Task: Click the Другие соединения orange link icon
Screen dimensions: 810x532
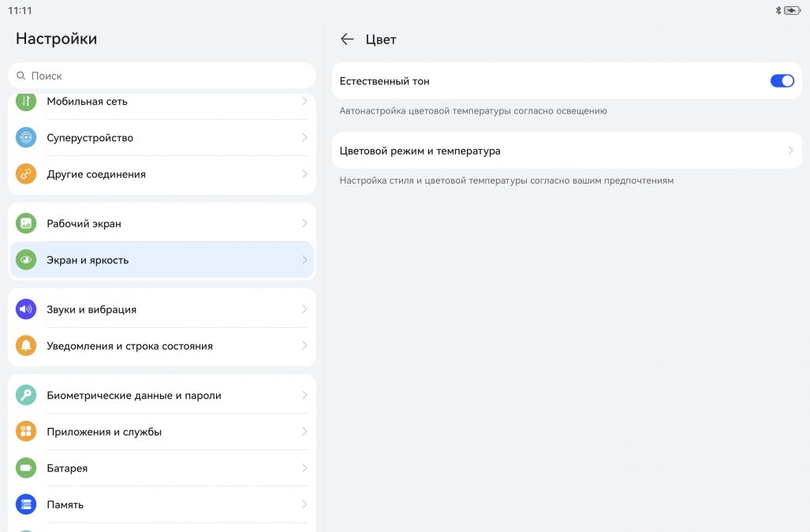Action: 26,174
